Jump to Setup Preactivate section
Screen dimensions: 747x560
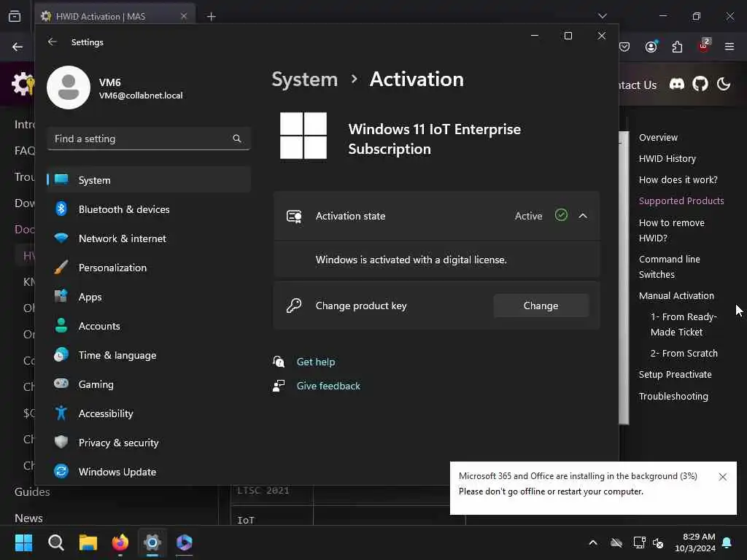675,374
